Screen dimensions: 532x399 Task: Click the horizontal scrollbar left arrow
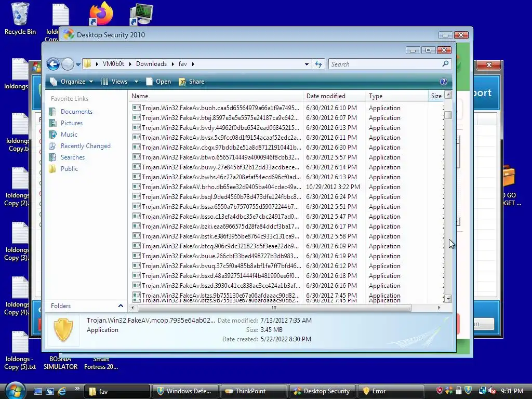(x=132, y=308)
